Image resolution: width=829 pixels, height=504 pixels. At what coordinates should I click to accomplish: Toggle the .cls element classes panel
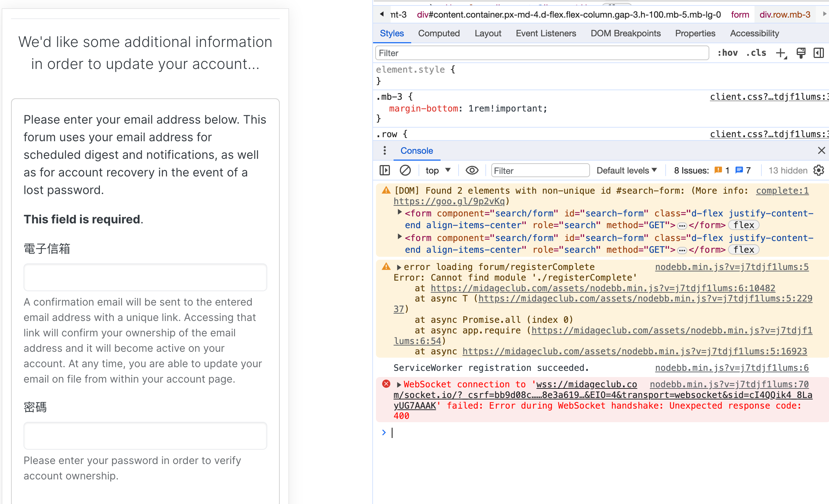756,53
